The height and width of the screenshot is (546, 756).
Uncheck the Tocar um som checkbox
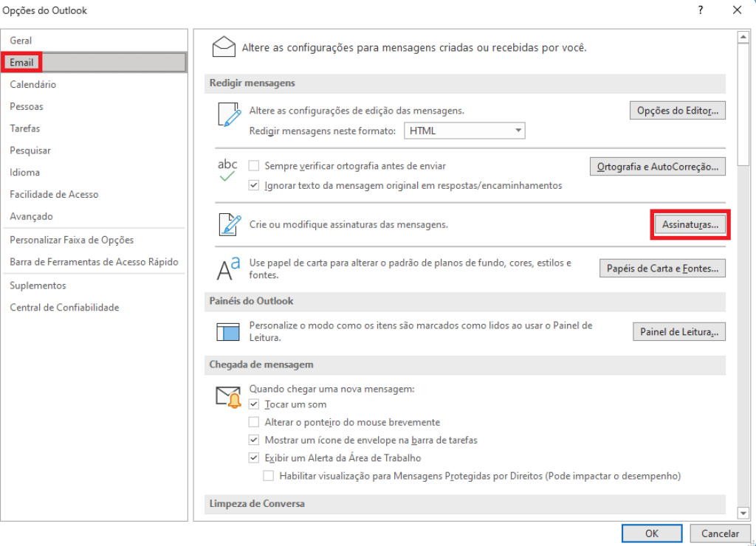point(254,404)
